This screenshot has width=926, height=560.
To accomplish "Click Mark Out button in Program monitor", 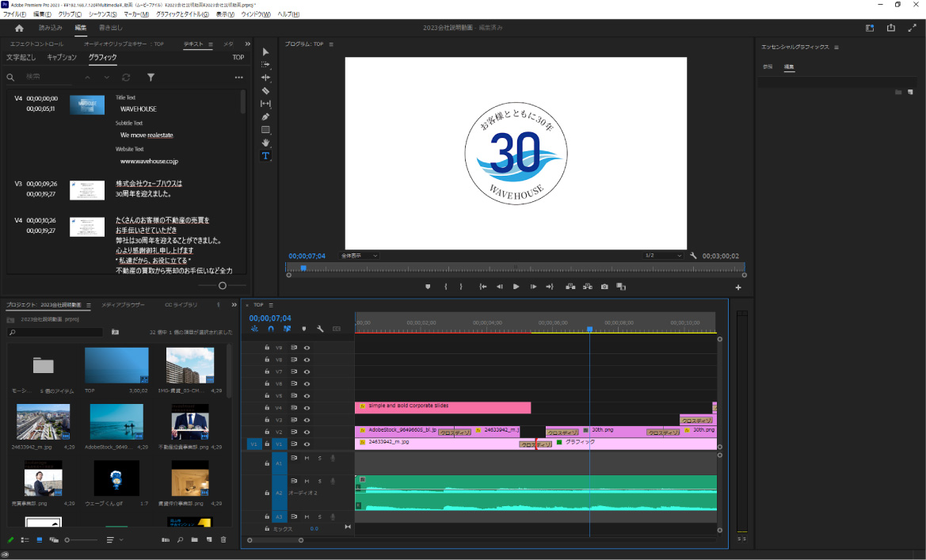I will (x=461, y=287).
